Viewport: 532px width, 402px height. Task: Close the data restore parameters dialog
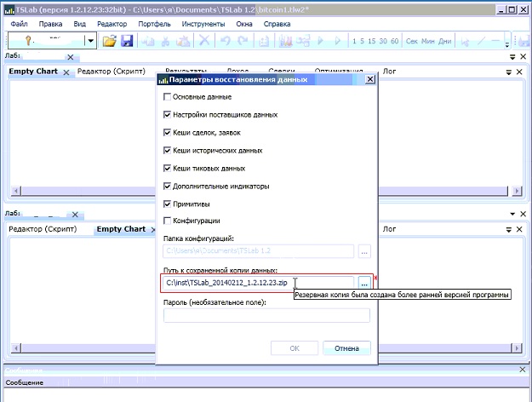(x=369, y=79)
